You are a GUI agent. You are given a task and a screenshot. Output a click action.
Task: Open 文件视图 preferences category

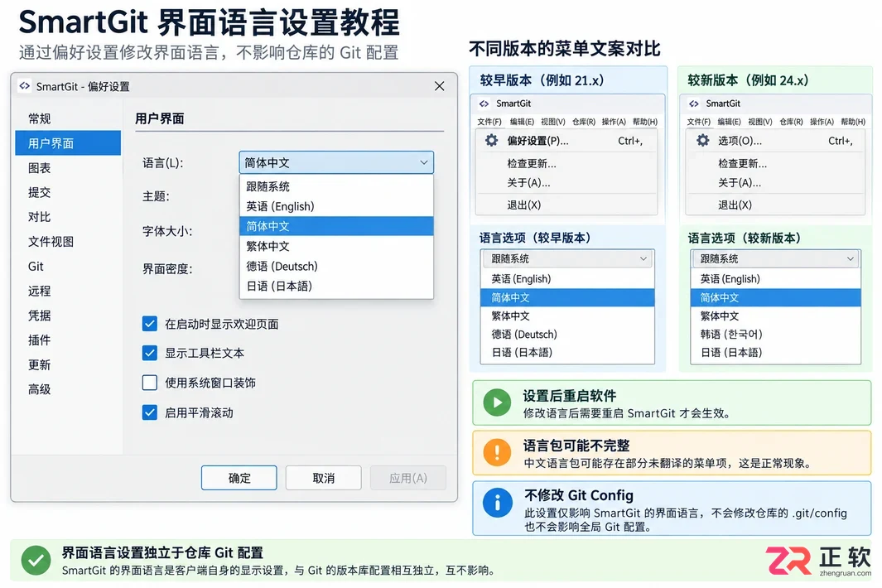(68, 241)
